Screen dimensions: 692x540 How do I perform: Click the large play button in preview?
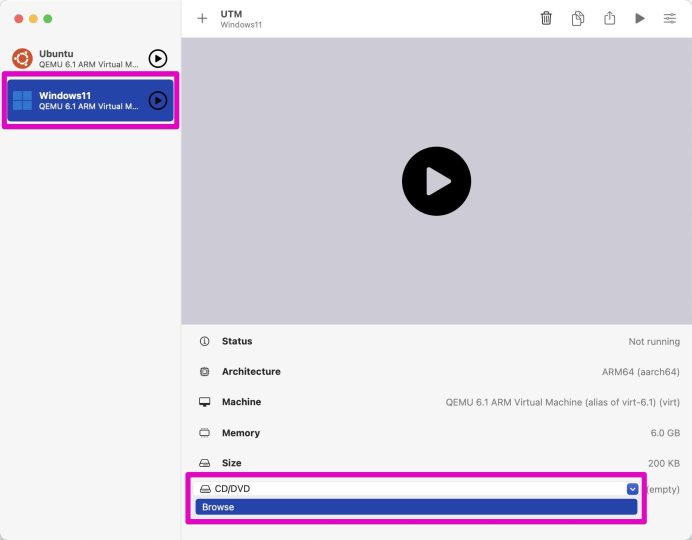click(x=436, y=181)
